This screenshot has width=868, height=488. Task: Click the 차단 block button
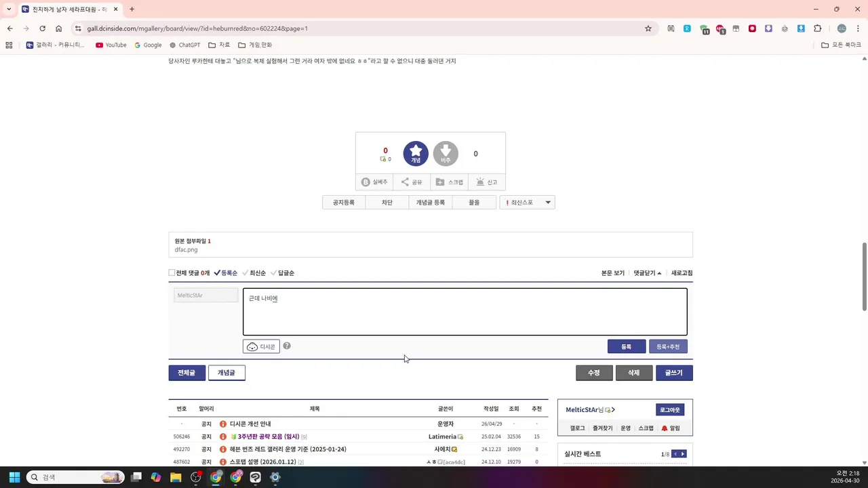pyautogui.click(x=387, y=203)
